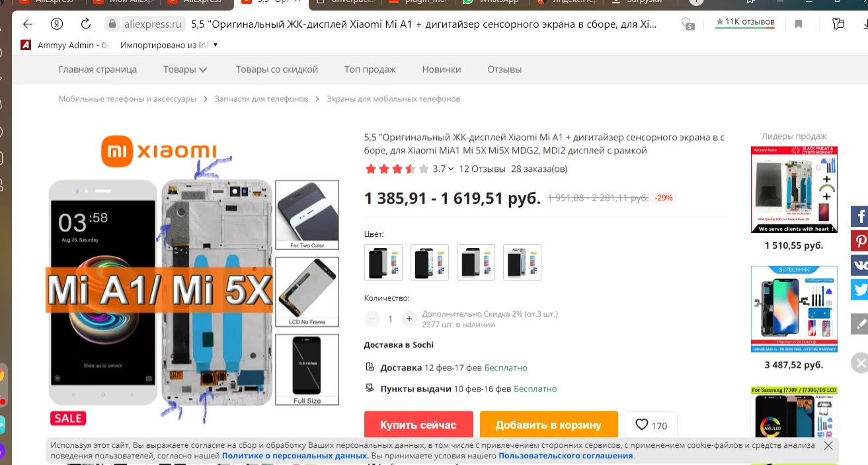Go back with the browser back arrow
This screenshot has height=465, width=868.
[28, 24]
